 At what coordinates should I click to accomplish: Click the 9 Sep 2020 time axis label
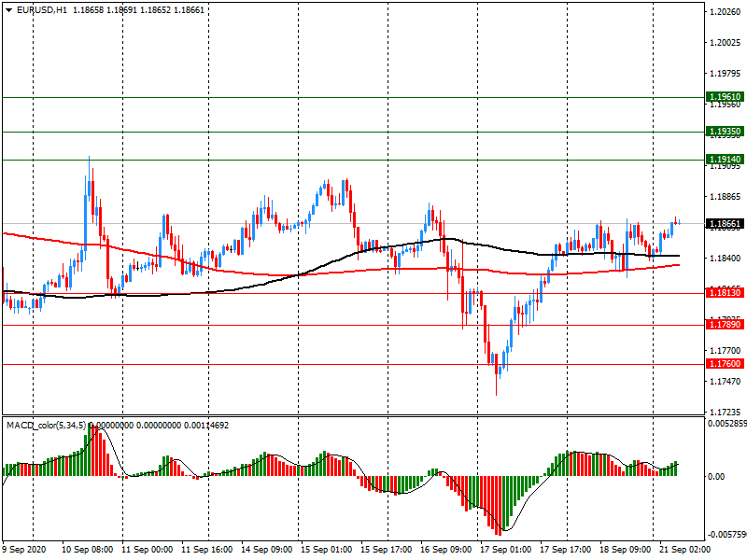click(x=24, y=550)
